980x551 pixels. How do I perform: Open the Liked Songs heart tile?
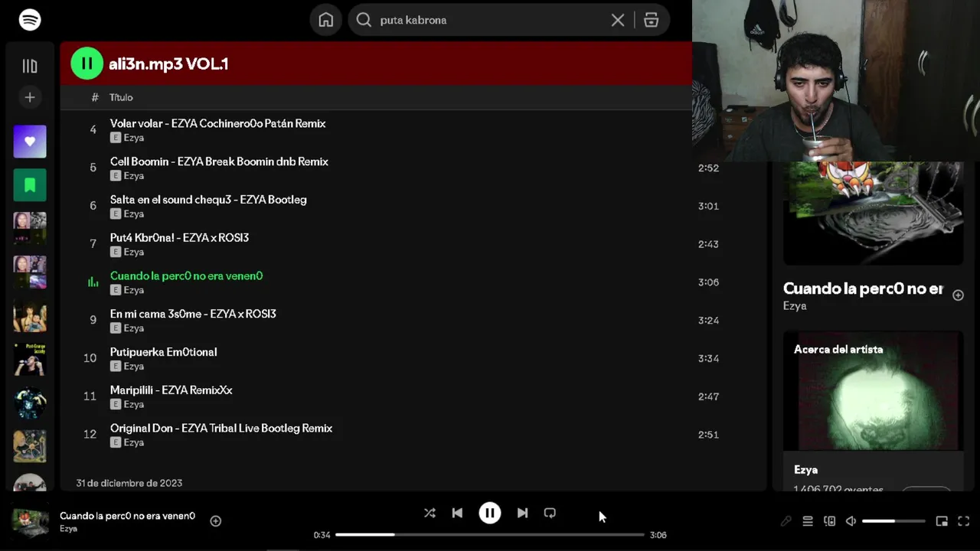[x=30, y=142]
